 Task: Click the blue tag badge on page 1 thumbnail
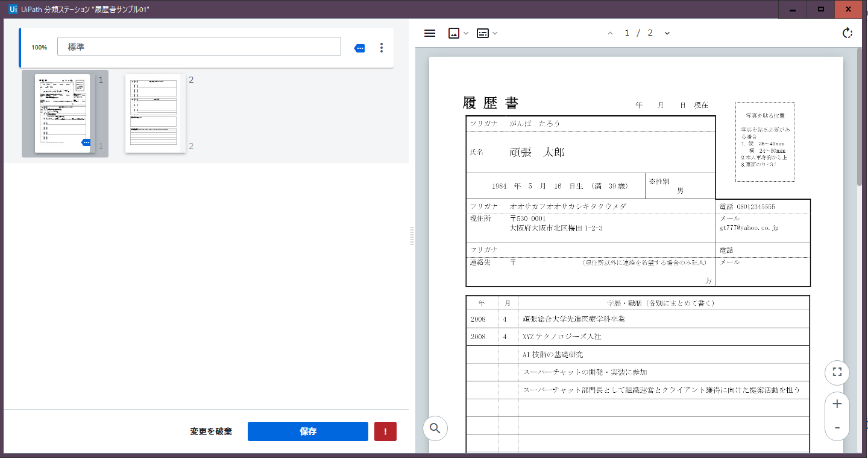86,142
